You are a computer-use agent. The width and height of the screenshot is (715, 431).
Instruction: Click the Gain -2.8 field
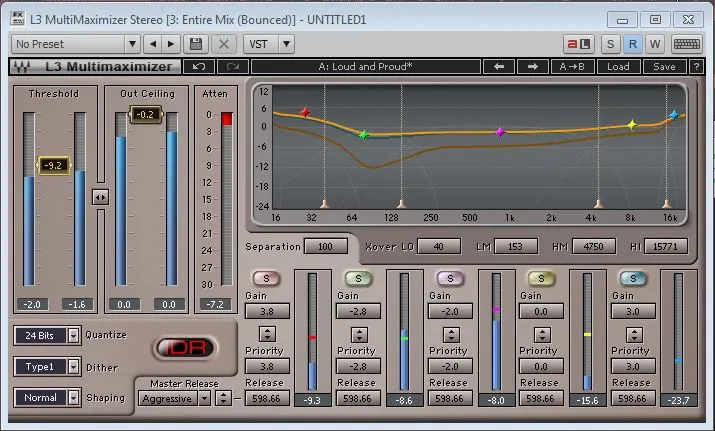coord(358,312)
